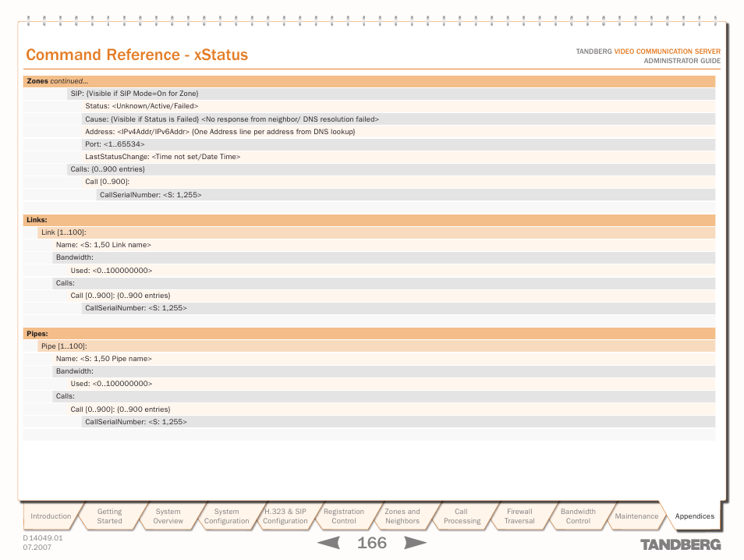Screen dimensions: 744x560
Task: Select the LastStatusChange row
Action: pos(399,157)
